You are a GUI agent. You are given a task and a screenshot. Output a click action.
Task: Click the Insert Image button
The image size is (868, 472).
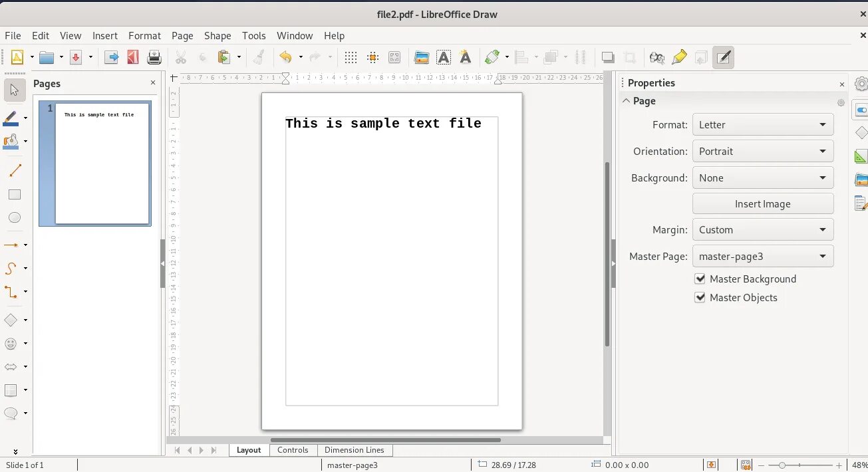click(763, 203)
